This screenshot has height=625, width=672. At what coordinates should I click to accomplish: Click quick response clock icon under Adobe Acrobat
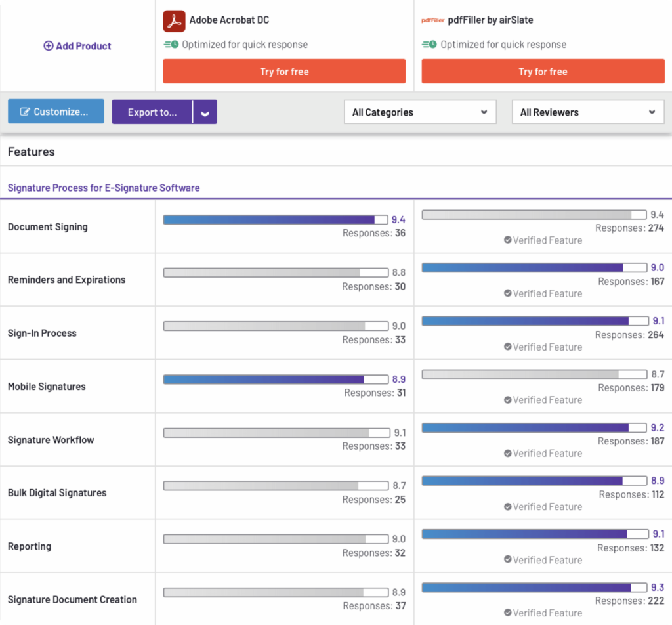tap(171, 45)
